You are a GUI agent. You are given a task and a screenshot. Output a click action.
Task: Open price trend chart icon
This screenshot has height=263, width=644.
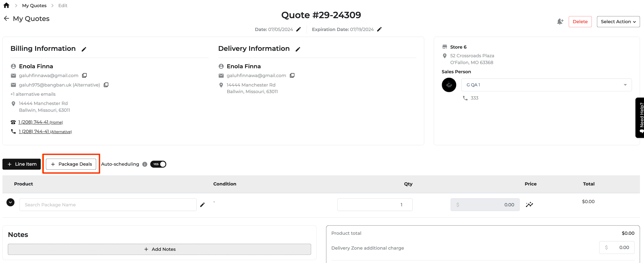tap(529, 205)
